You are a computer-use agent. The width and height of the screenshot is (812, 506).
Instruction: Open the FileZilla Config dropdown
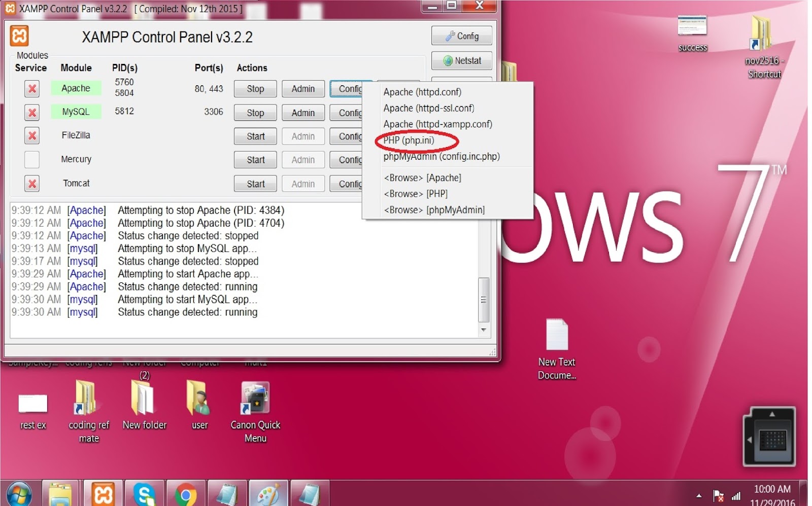pos(347,136)
